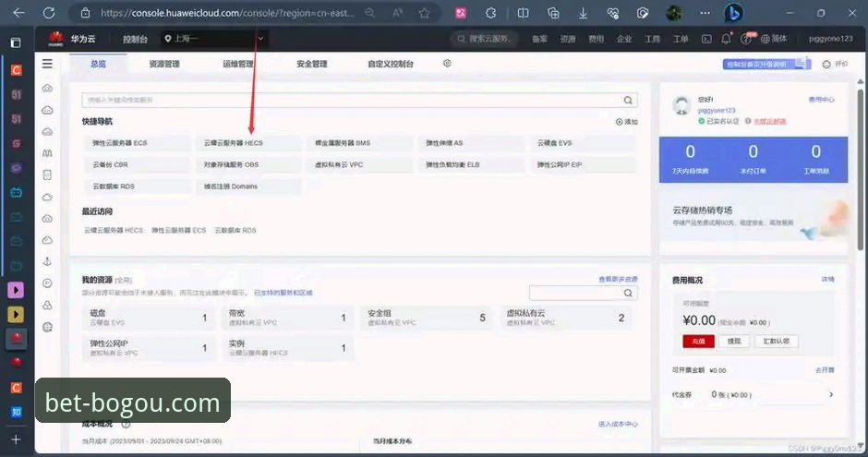
Task: Go back with the browser back arrow
Action: [18, 13]
